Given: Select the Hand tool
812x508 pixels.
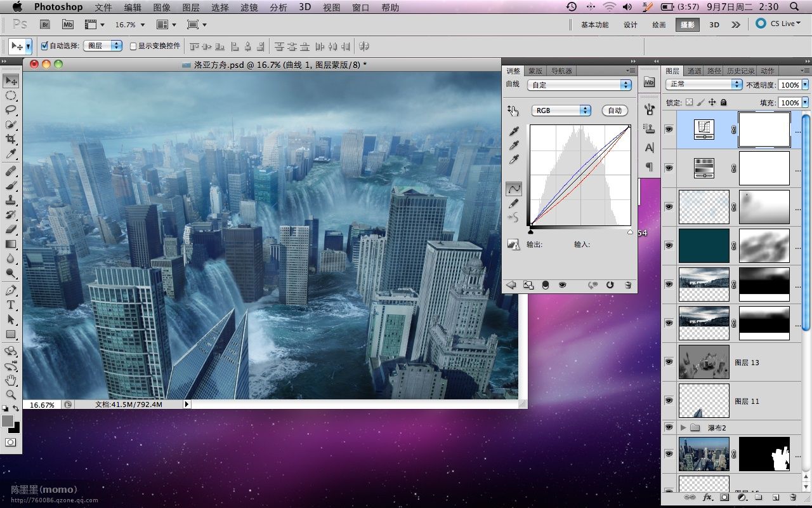Looking at the screenshot, I should (11, 380).
